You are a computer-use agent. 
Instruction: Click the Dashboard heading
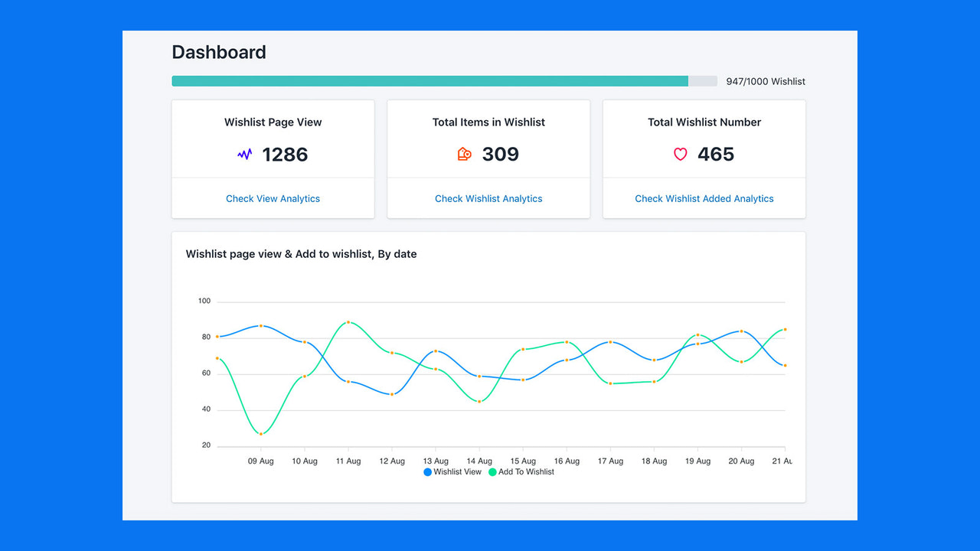(x=218, y=52)
